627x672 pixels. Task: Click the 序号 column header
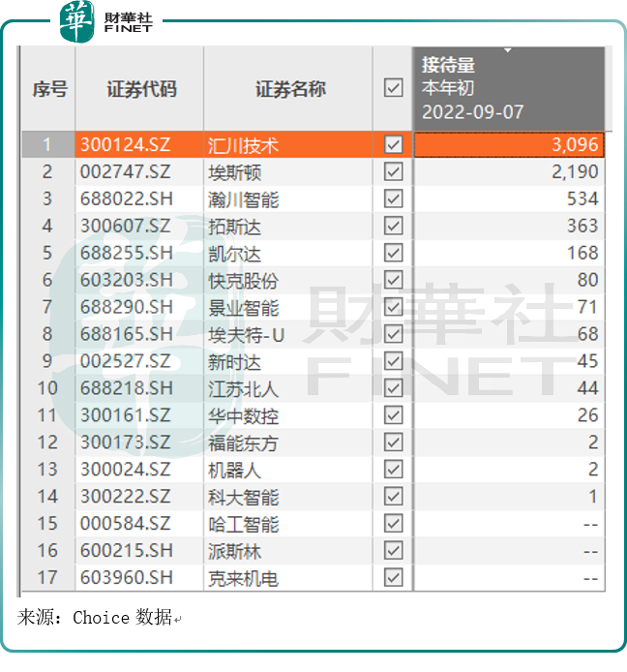pyautogui.click(x=49, y=89)
